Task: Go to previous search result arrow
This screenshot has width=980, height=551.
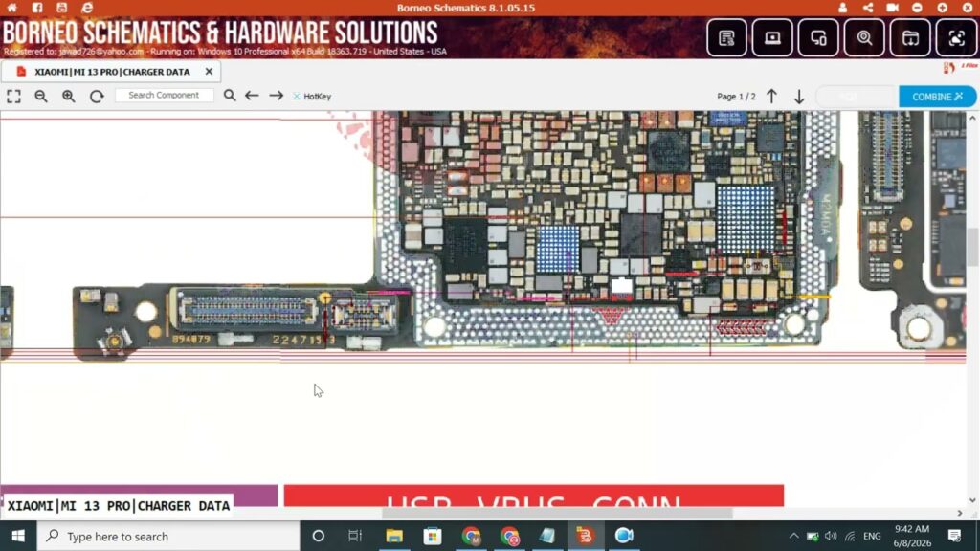Action: coord(252,96)
